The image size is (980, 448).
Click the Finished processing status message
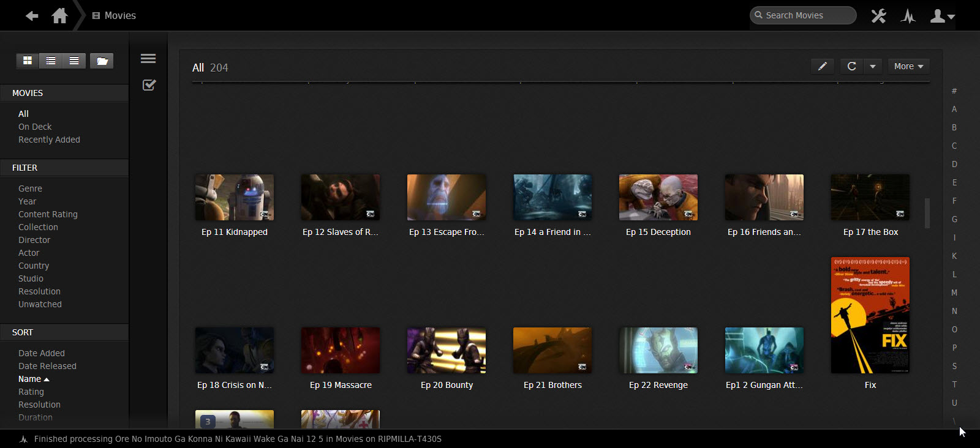click(238, 439)
